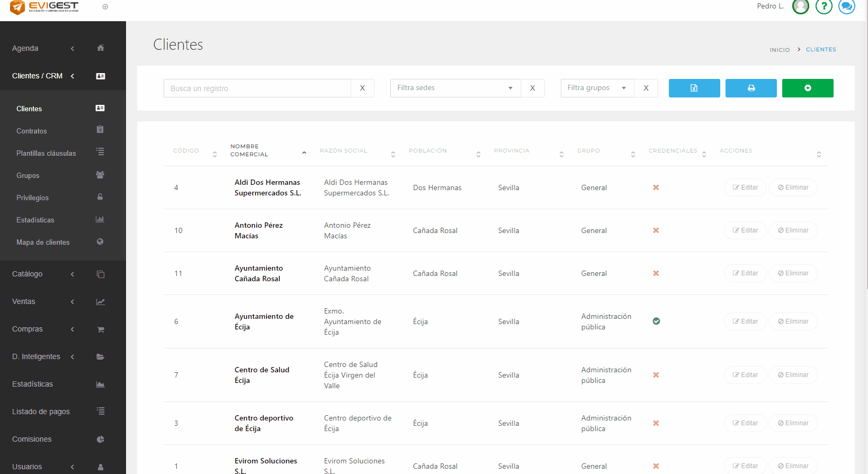Open the Filtra grupos dropdown

(597, 88)
